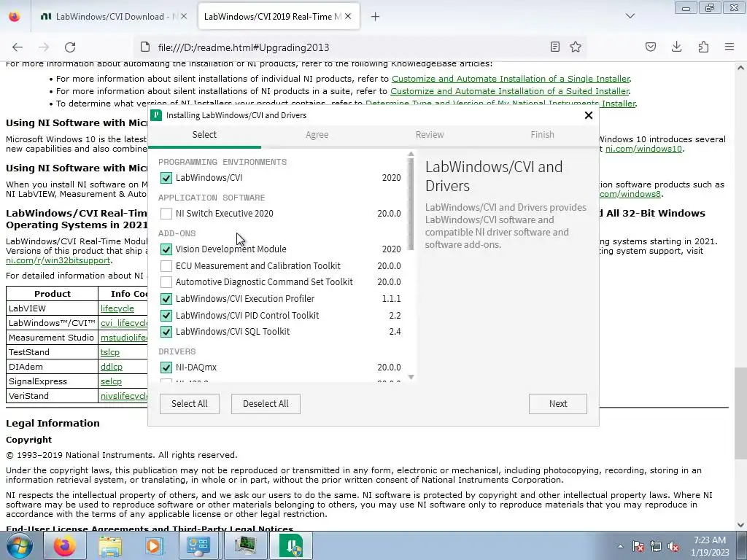Show hidden system tray icons
The height and width of the screenshot is (560, 747).
pos(620,546)
